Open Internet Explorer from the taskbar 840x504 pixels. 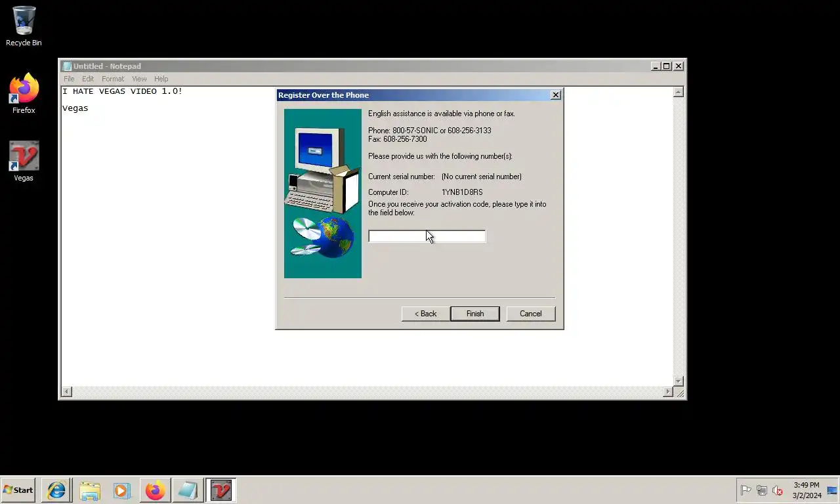tap(56, 490)
